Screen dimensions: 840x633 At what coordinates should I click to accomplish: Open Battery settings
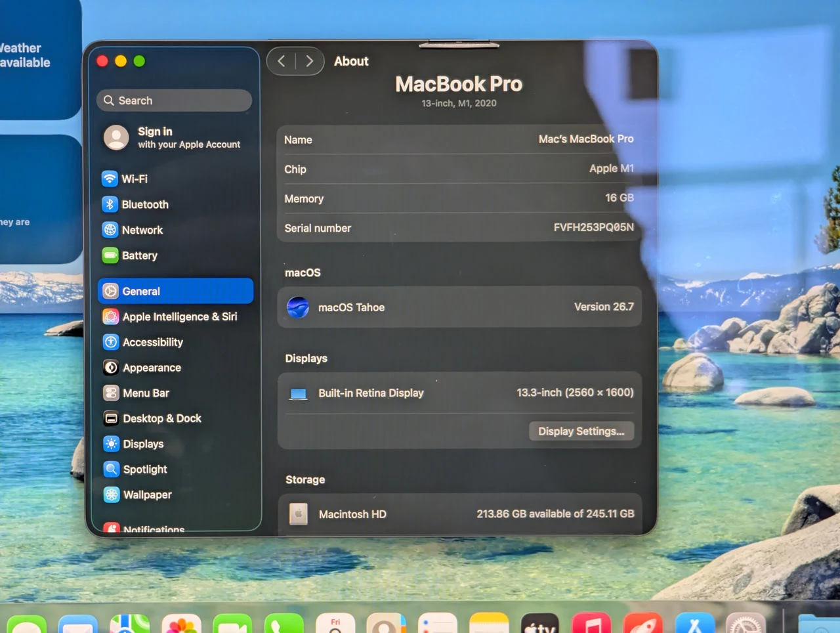tap(130, 255)
